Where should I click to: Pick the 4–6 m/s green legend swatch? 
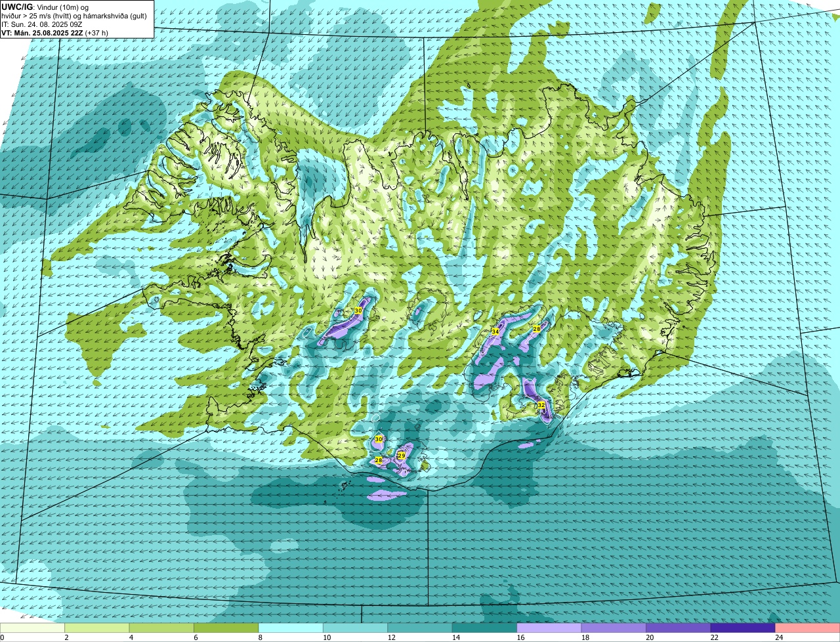click(x=161, y=628)
